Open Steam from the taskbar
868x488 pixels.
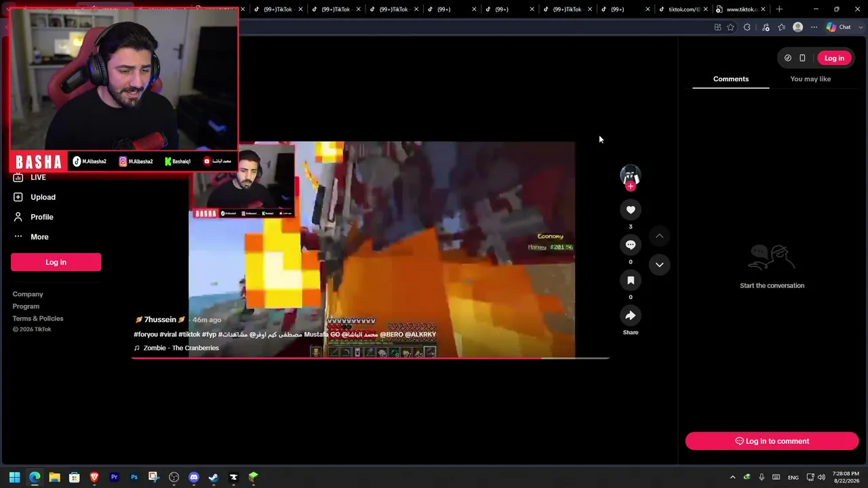[214, 477]
